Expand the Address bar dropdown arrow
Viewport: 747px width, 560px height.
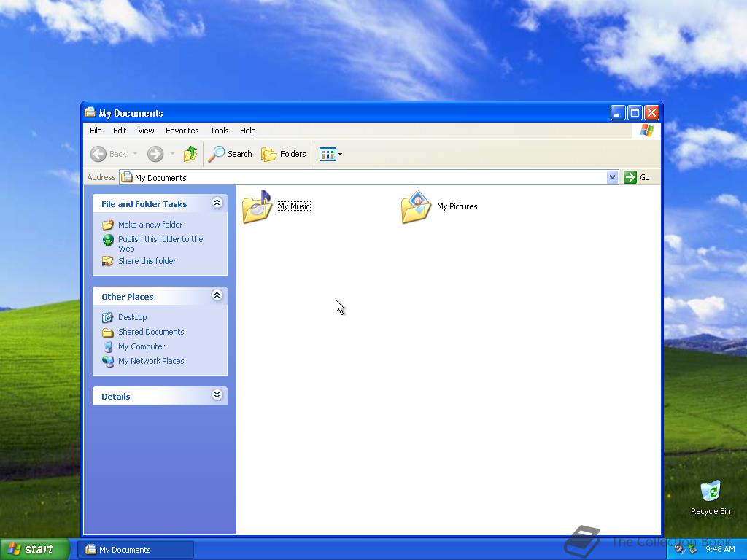click(x=613, y=177)
